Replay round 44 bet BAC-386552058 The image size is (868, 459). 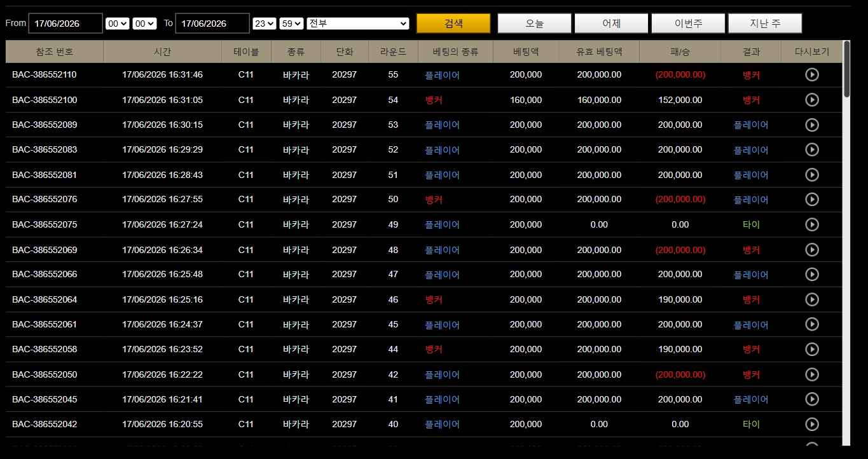[x=812, y=349]
